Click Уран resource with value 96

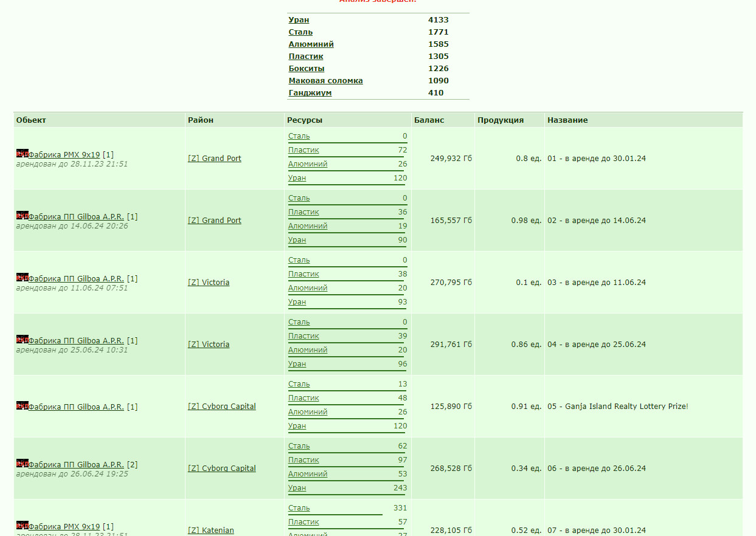(x=297, y=364)
